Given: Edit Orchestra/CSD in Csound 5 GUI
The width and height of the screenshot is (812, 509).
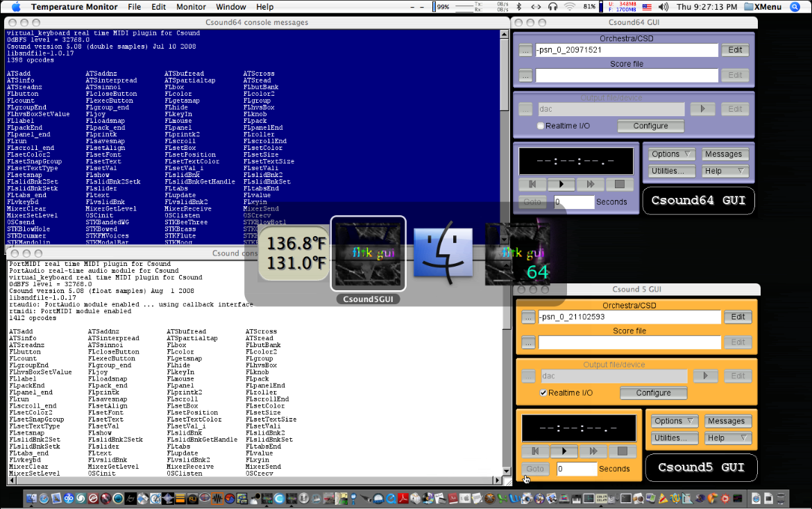Looking at the screenshot, I should (738, 317).
